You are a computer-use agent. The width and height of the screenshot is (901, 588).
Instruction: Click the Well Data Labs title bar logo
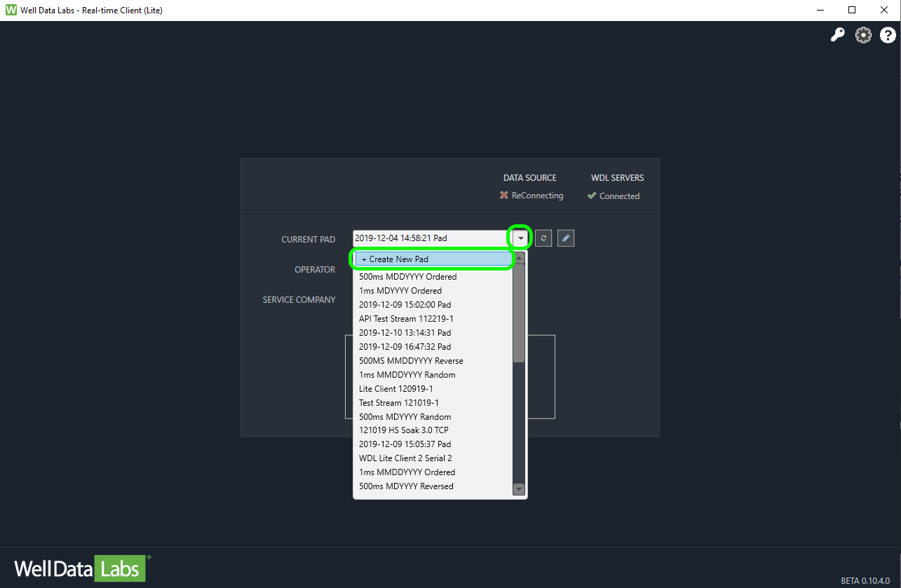click(x=11, y=11)
